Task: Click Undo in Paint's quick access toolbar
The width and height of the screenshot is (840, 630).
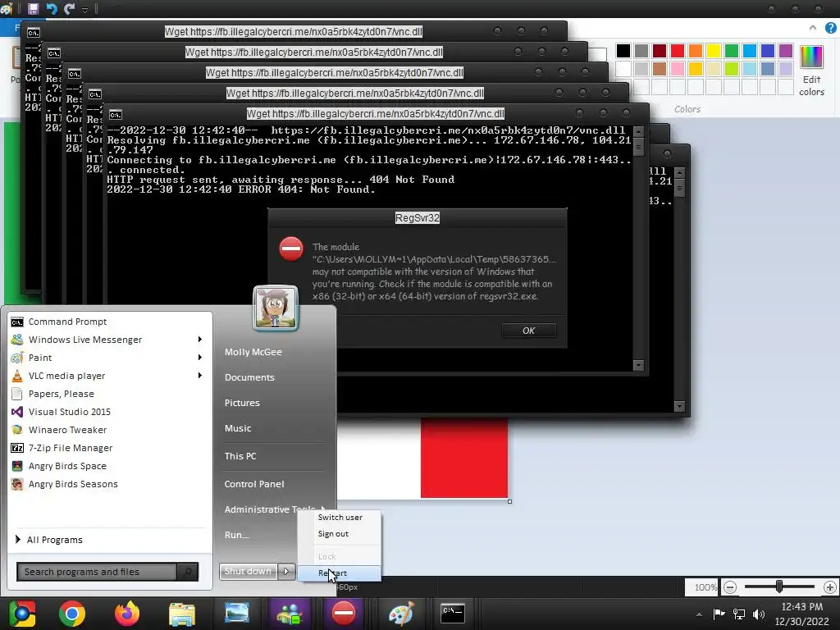Action: (x=52, y=8)
